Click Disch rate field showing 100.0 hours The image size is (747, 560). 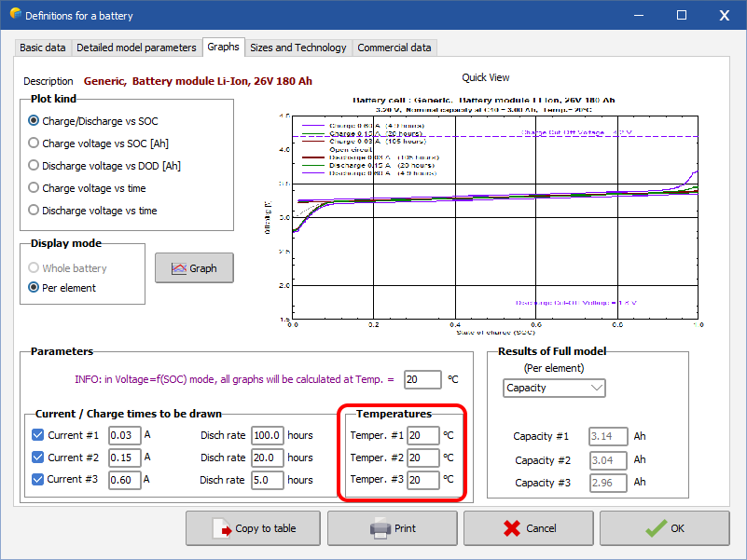tap(268, 435)
